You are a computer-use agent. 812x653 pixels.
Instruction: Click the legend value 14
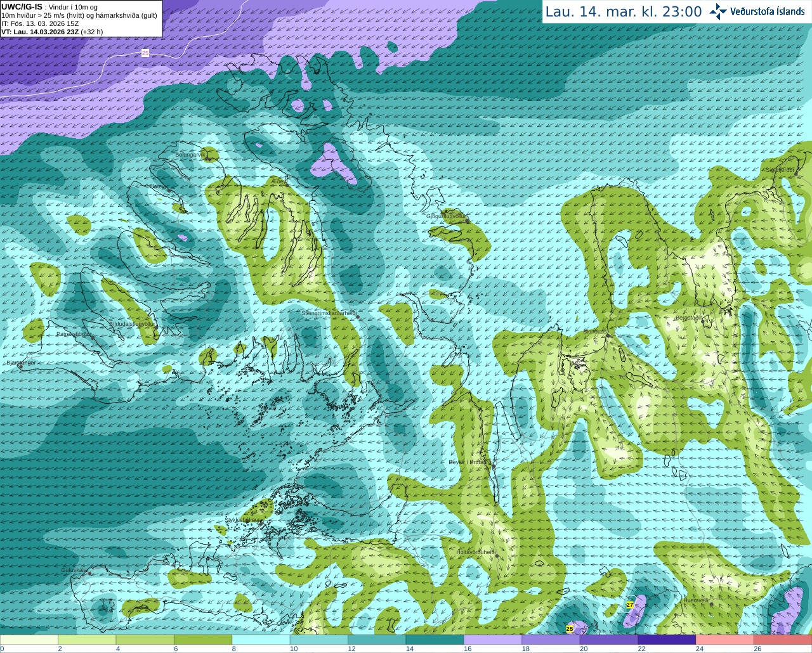[x=410, y=649]
